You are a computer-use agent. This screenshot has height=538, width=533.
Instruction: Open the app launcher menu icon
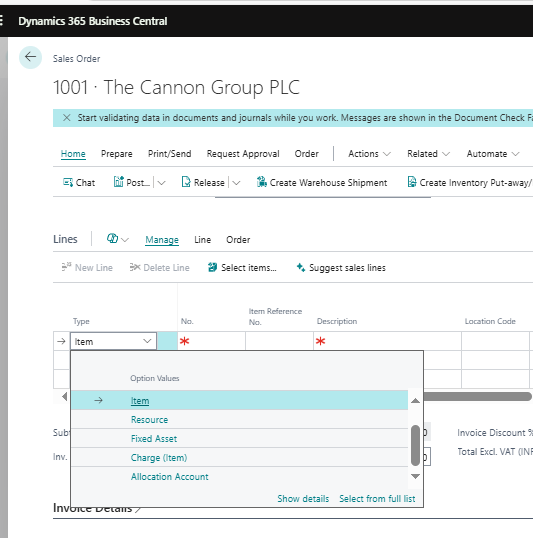click(1, 21)
